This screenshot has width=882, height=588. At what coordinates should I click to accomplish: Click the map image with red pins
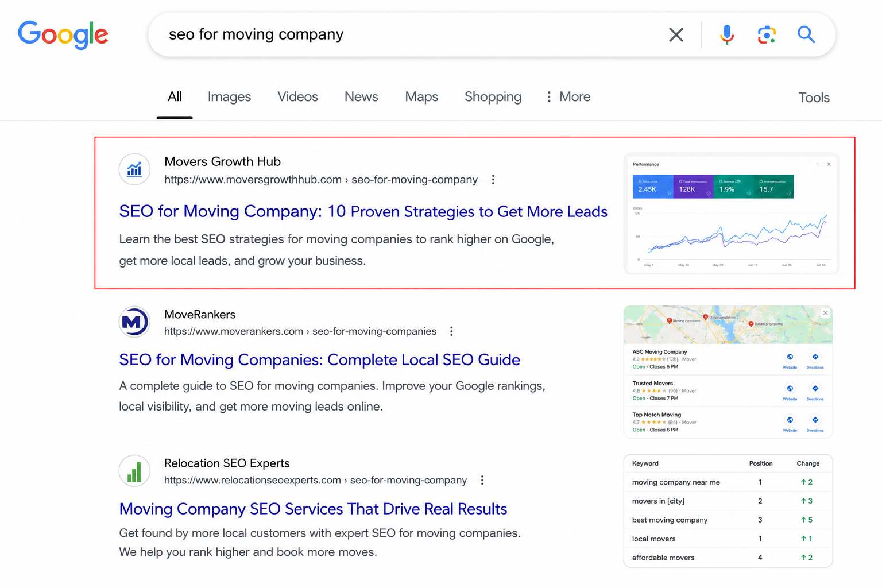click(728, 324)
